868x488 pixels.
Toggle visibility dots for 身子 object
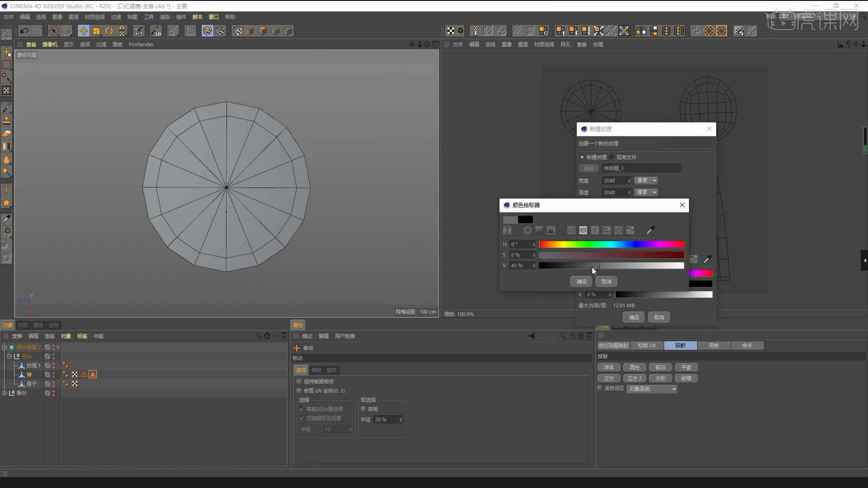pos(53,384)
